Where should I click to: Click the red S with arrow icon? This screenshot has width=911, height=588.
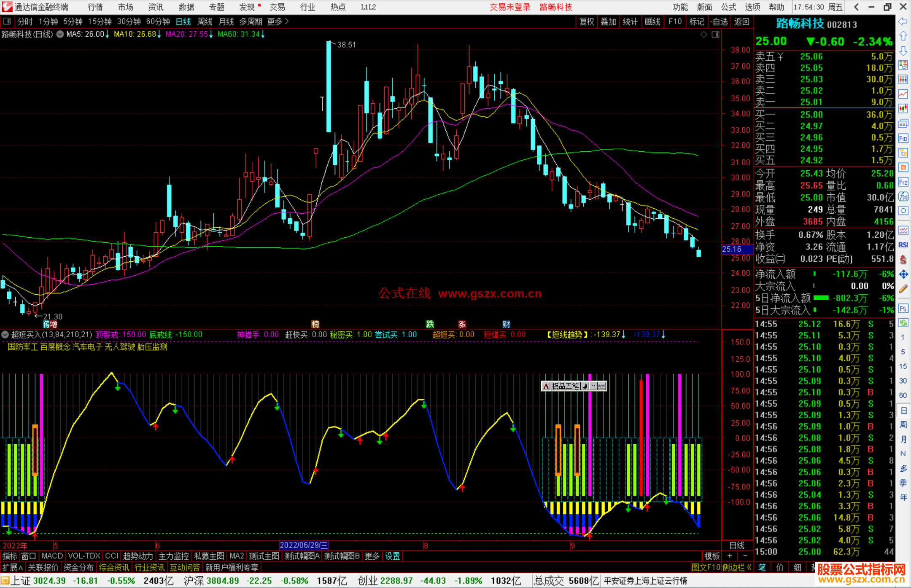point(903,260)
